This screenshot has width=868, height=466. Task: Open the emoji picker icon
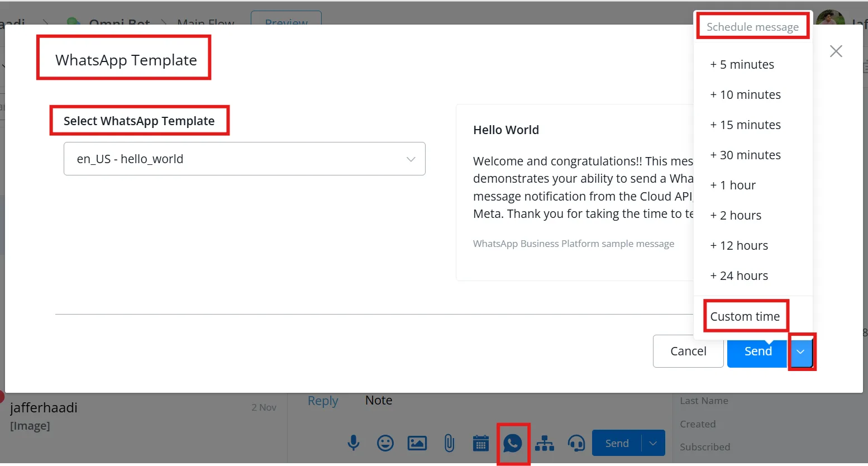click(385, 443)
